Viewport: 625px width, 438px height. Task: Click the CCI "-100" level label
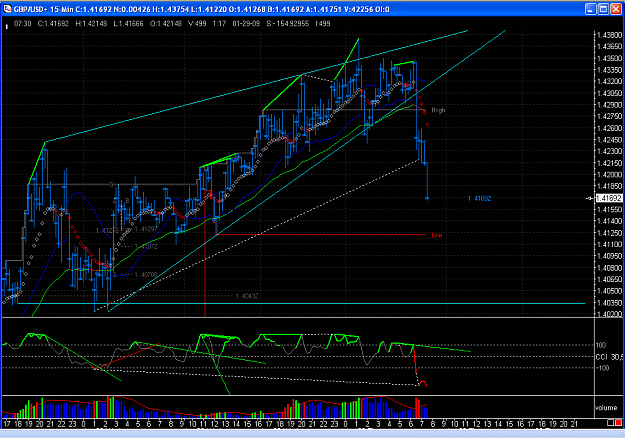[x=601, y=368]
